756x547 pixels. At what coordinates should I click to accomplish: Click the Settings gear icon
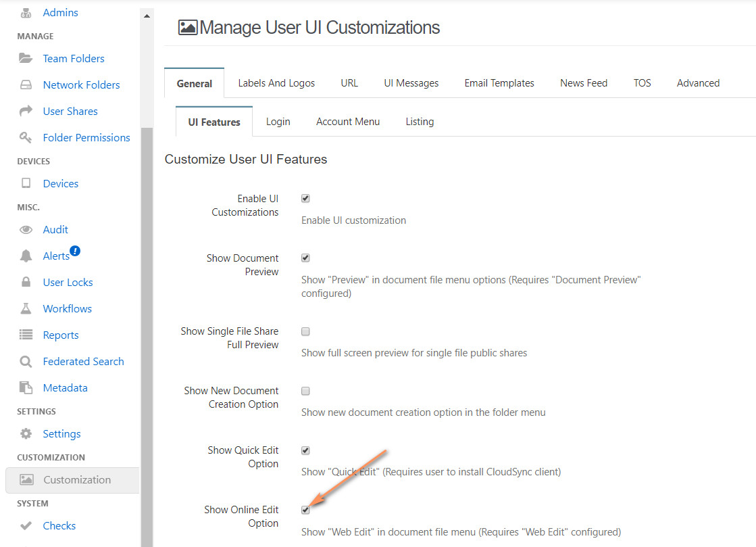coord(26,433)
